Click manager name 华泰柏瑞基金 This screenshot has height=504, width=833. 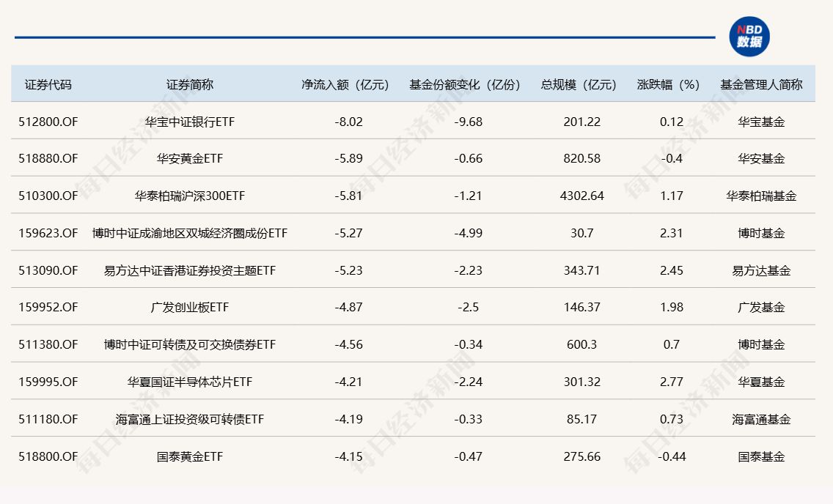(x=761, y=196)
